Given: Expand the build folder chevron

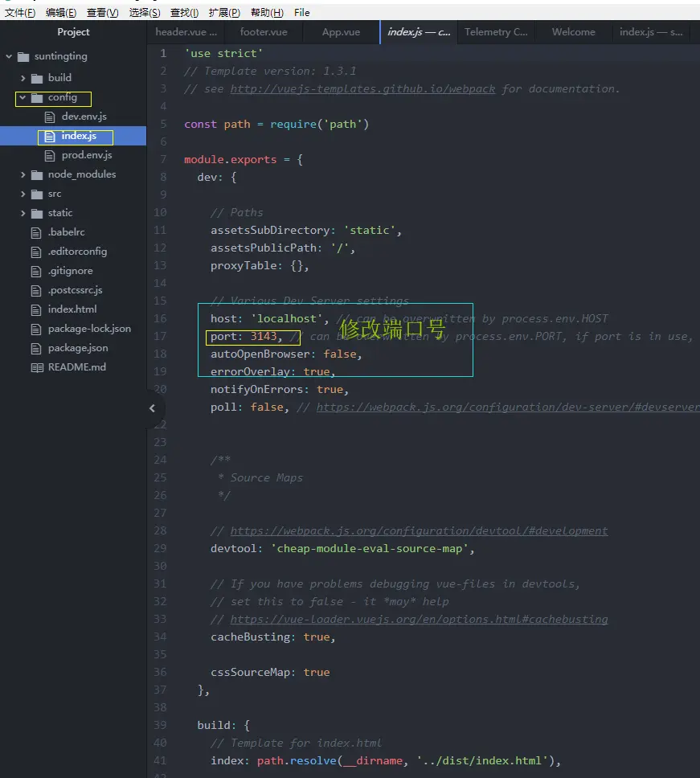Looking at the screenshot, I should [23, 79].
